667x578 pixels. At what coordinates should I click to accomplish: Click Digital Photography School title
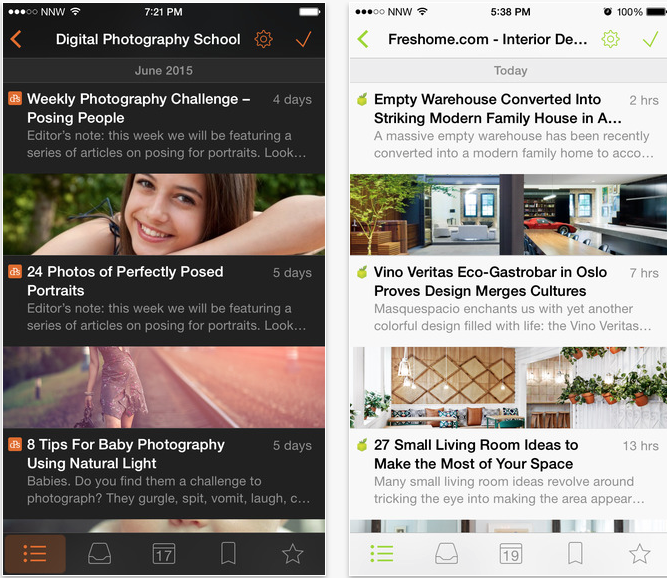148,39
